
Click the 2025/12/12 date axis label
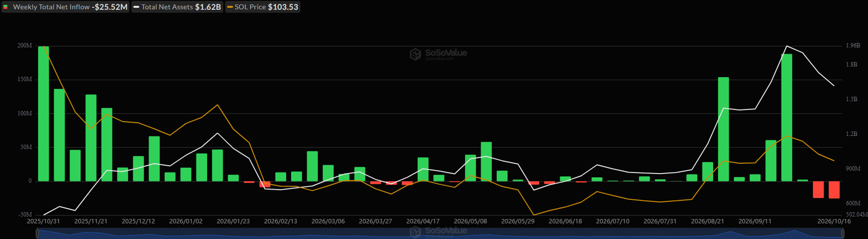[138, 221]
